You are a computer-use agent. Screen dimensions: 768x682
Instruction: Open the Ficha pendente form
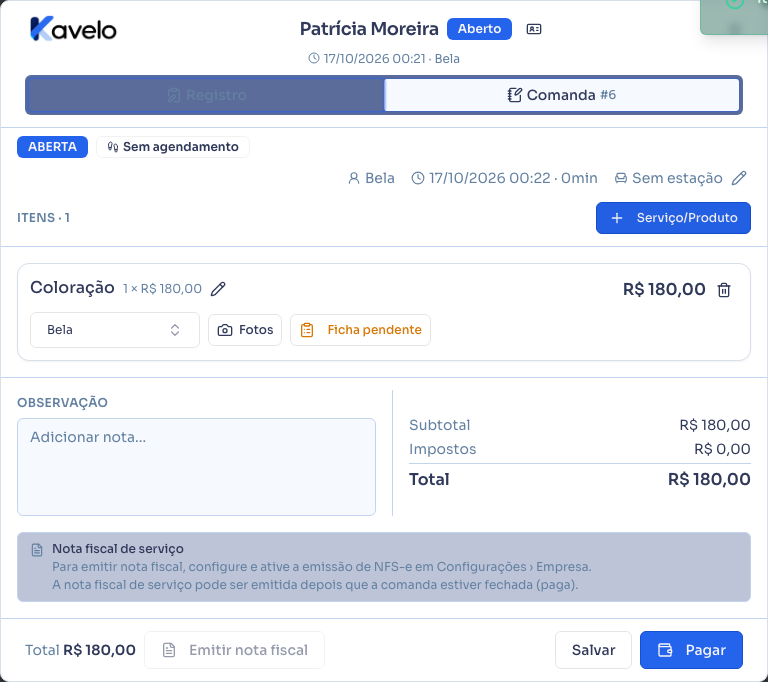360,330
